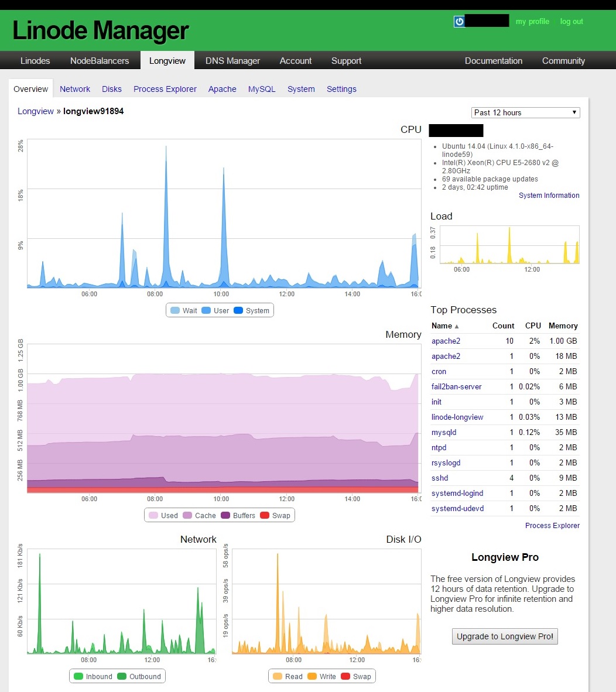Viewport: 616px width, 692px height.
Task: Sort the process table by CPU column
Action: click(533, 326)
